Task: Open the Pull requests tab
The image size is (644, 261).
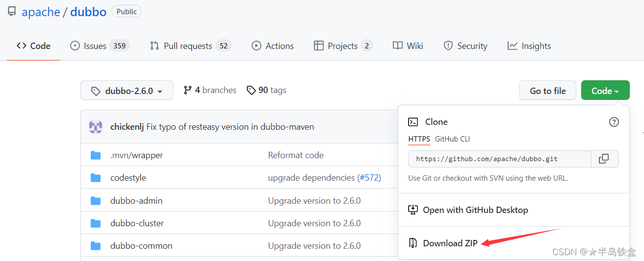Action: point(191,46)
